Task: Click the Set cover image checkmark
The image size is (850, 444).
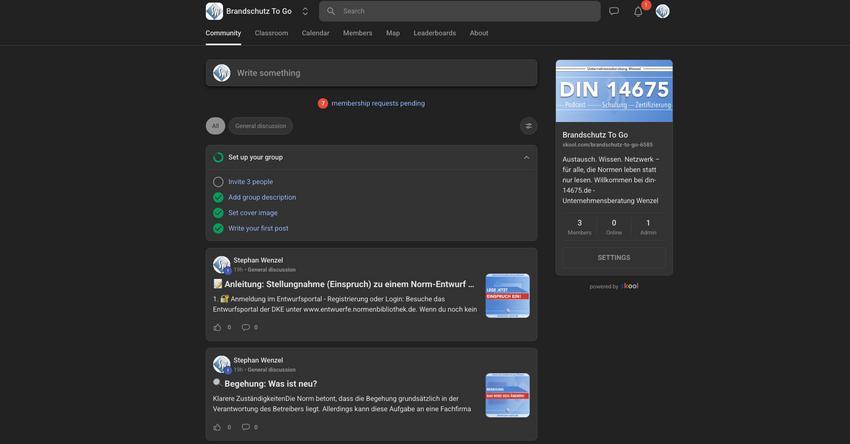Action: (218, 213)
